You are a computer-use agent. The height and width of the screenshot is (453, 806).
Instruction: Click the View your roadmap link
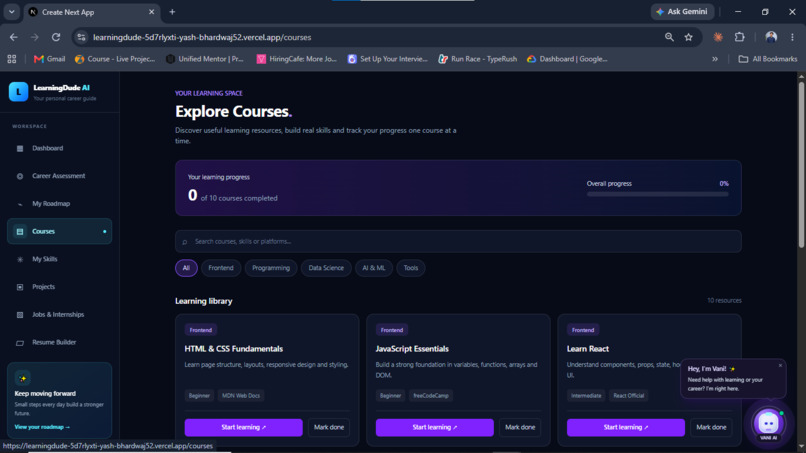(42, 427)
